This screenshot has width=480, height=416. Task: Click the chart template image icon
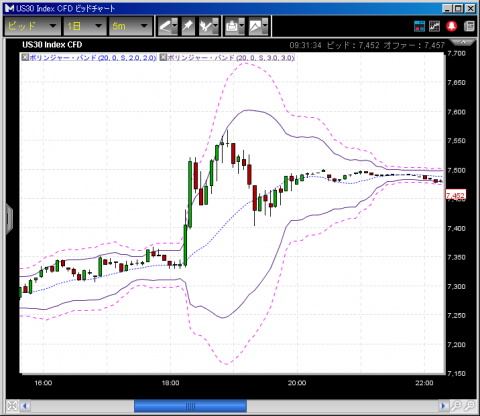[258, 26]
